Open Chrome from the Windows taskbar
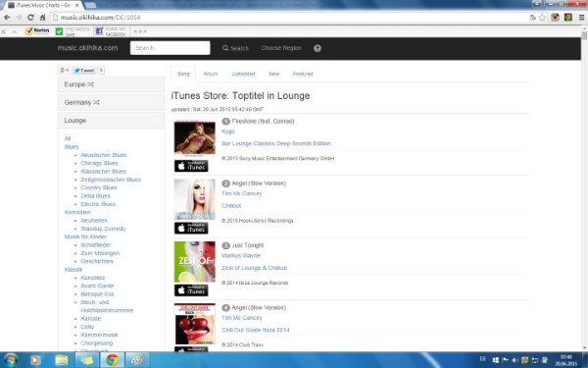588x368 pixels. pos(112,360)
